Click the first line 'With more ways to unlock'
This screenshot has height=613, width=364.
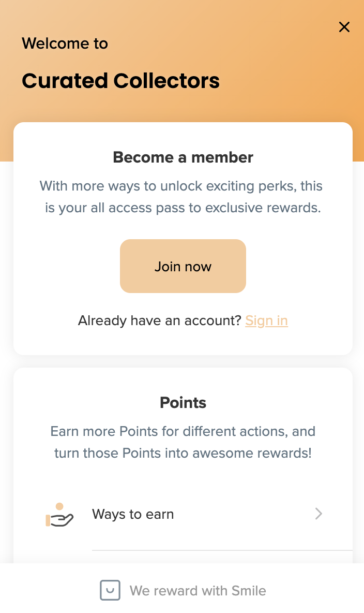point(181,185)
